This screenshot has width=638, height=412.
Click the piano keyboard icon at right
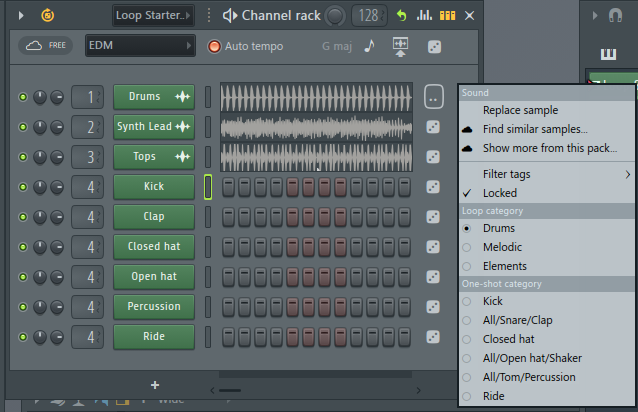(608, 54)
